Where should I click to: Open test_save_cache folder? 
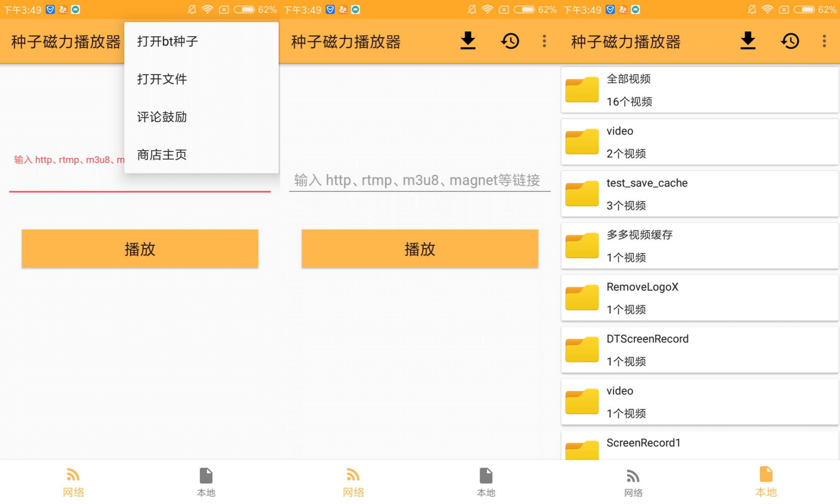(x=699, y=194)
